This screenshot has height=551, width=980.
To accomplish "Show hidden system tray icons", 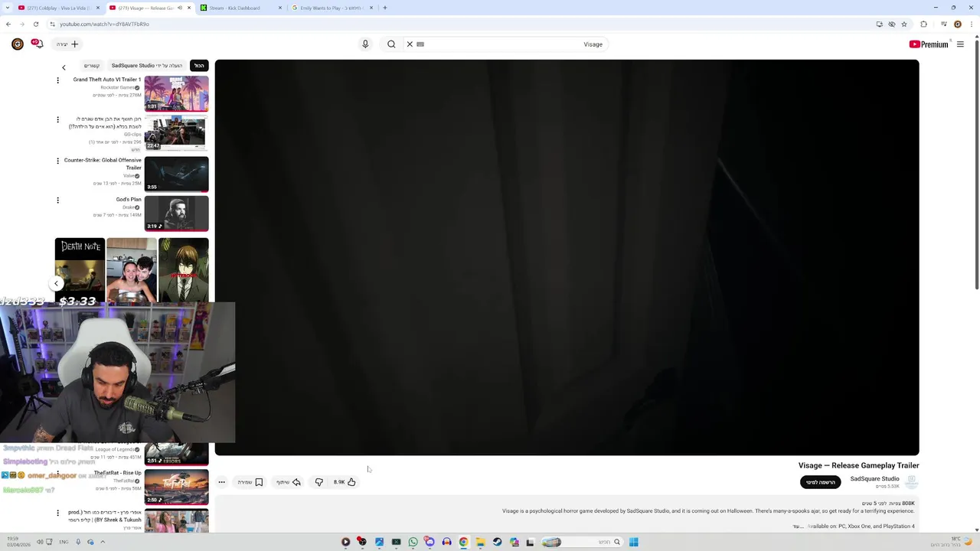I will [x=103, y=542].
